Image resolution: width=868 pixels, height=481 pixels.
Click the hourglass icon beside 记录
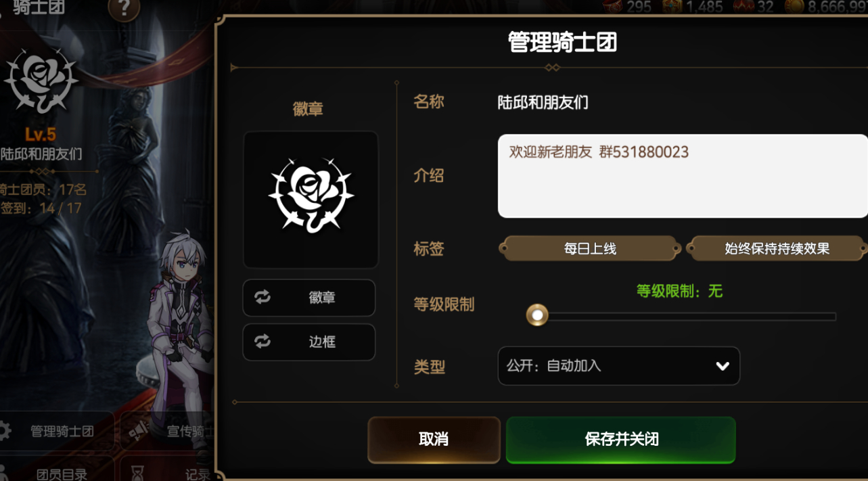[x=137, y=472]
